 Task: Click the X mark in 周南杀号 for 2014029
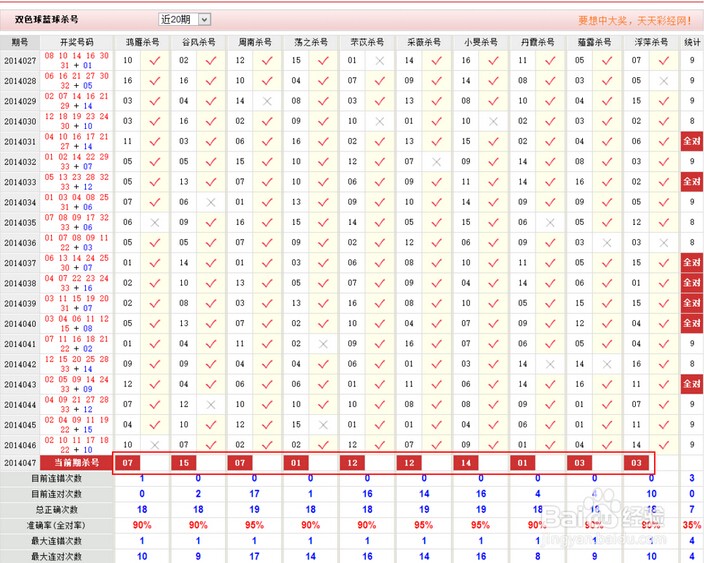pos(267,101)
